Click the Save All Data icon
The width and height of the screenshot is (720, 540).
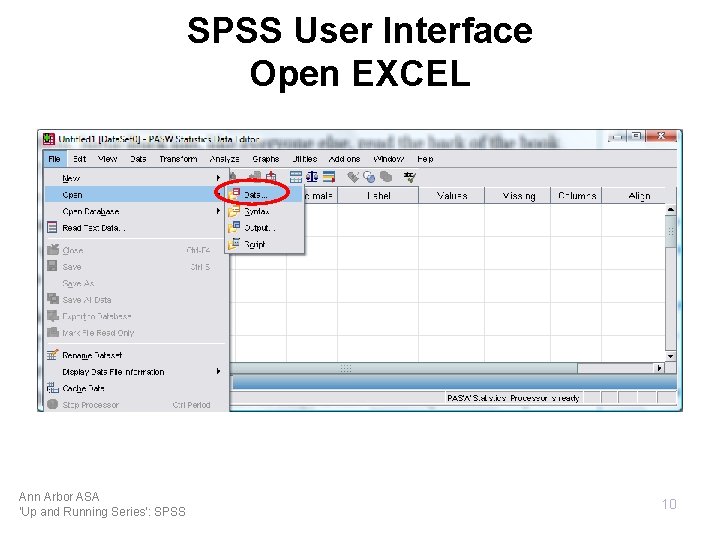tap(53, 299)
